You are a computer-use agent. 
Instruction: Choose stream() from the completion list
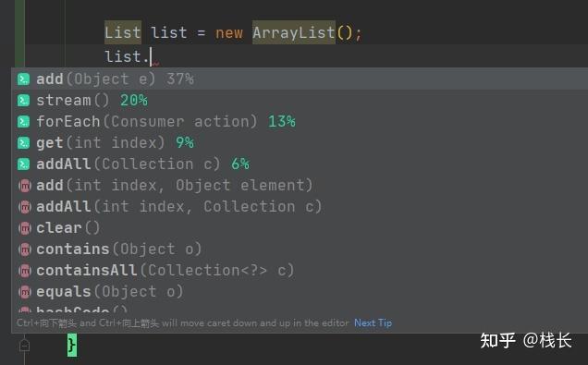pyautogui.click(x=300, y=101)
